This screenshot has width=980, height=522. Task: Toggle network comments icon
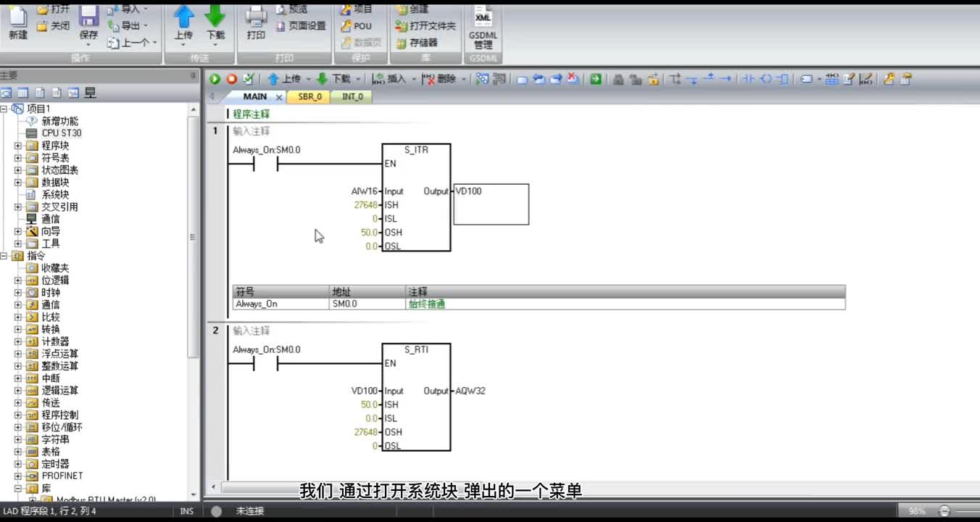tap(865, 79)
